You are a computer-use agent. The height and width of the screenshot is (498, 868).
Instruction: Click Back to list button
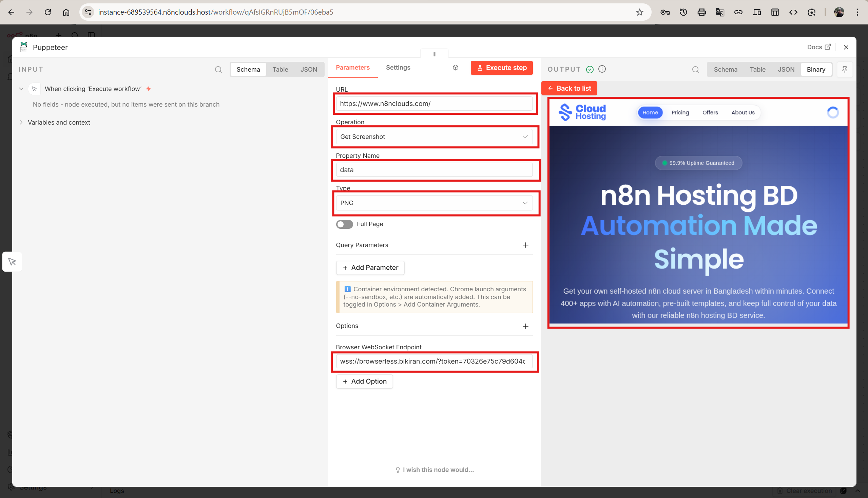[569, 88]
